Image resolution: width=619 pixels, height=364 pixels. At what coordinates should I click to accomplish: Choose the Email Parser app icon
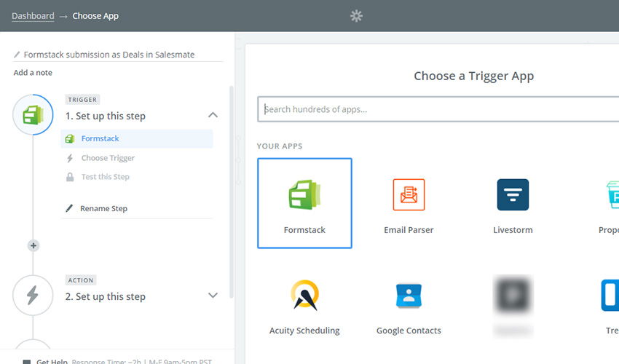(409, 194)
